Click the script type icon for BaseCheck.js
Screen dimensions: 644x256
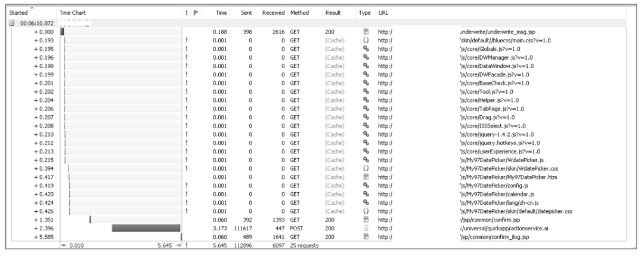pos(366,83)
